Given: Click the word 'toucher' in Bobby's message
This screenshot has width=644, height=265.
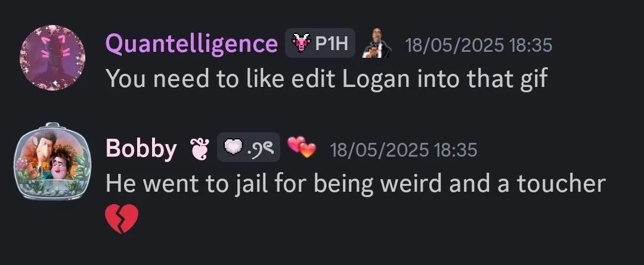Looking at the screenshot, I should [562, 184].
